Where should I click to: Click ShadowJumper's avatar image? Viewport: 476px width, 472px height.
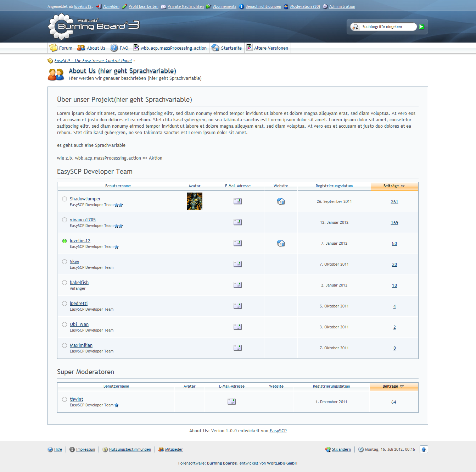point(195,201)
